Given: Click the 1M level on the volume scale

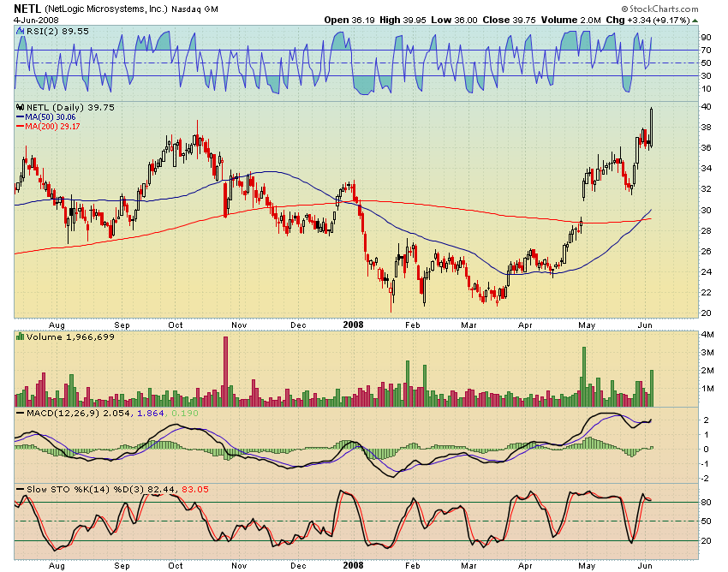Looking at the screenshot, I should click(x=707, y=389).
